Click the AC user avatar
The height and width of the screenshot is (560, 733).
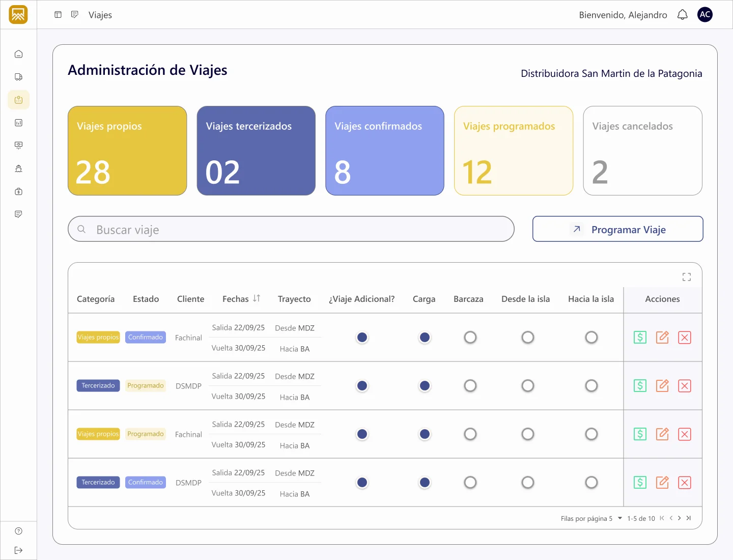705,15
